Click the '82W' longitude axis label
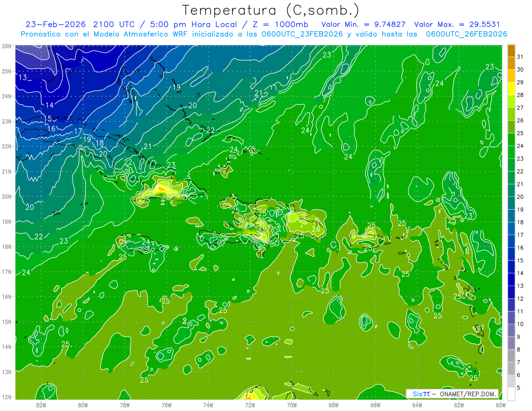Screen dimensions: 532x411 coord(41,405)
